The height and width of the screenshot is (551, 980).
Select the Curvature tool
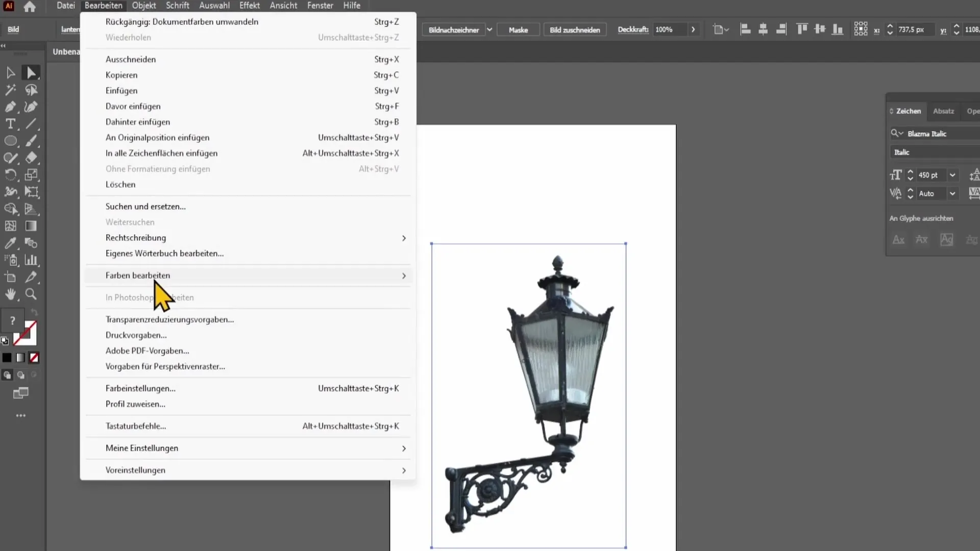click(31, 107)
